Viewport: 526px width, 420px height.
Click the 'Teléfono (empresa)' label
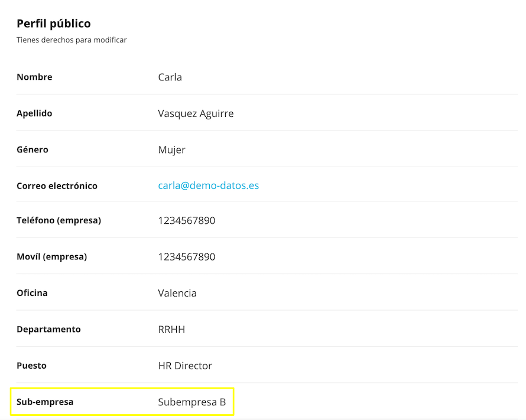tap(59, 220)
